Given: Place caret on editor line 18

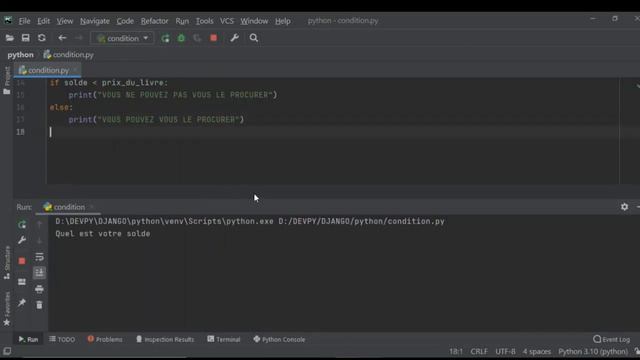Looking at the screenshot, I should [333, 132].
